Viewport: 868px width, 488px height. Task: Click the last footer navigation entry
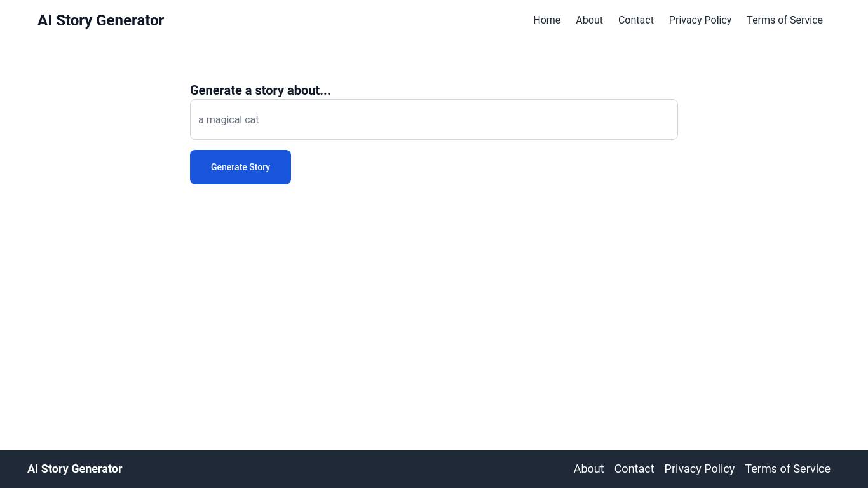pyautogui.click(x=787, y=469)
